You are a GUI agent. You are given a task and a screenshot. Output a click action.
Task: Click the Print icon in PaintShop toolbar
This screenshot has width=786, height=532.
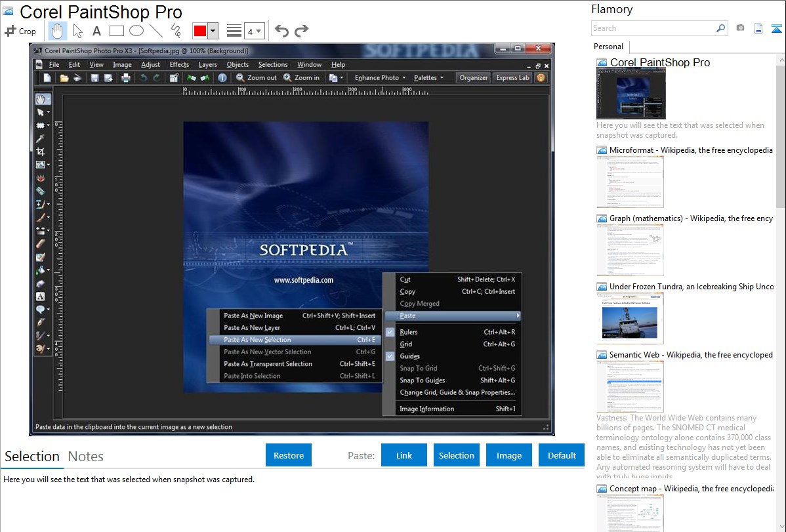(126, 77)
